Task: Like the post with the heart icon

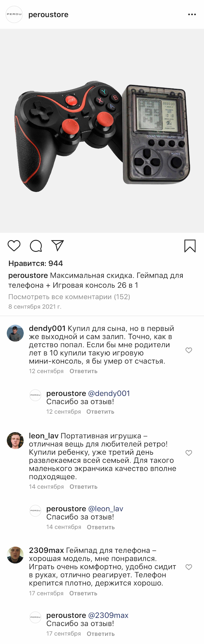Action: pos(14,246)
